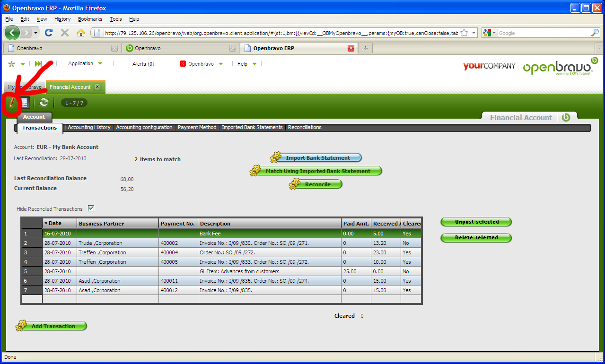Click the Openbravo logo beside Financial Account title
The image size is (605, 364).
(x=566, y=117)
